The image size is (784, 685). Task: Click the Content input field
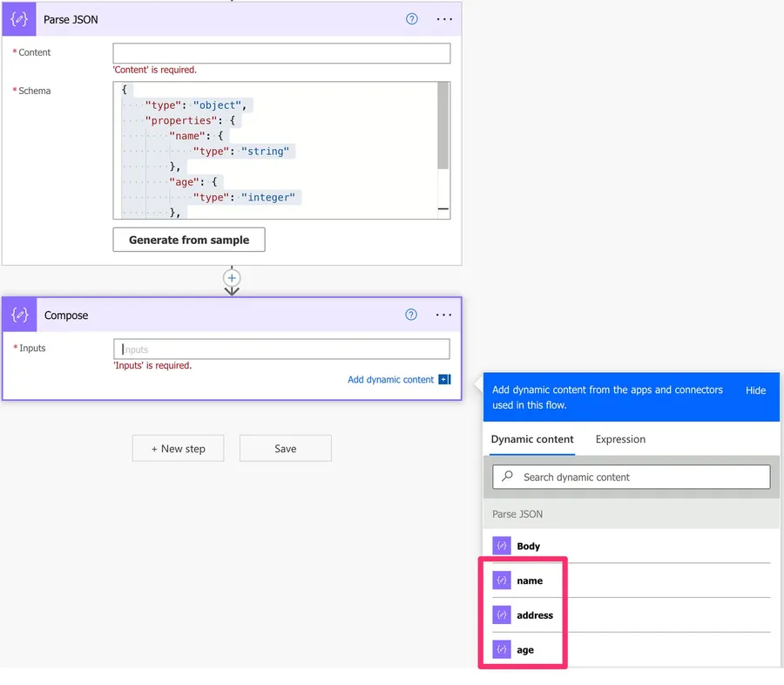[x=281, y=53]
